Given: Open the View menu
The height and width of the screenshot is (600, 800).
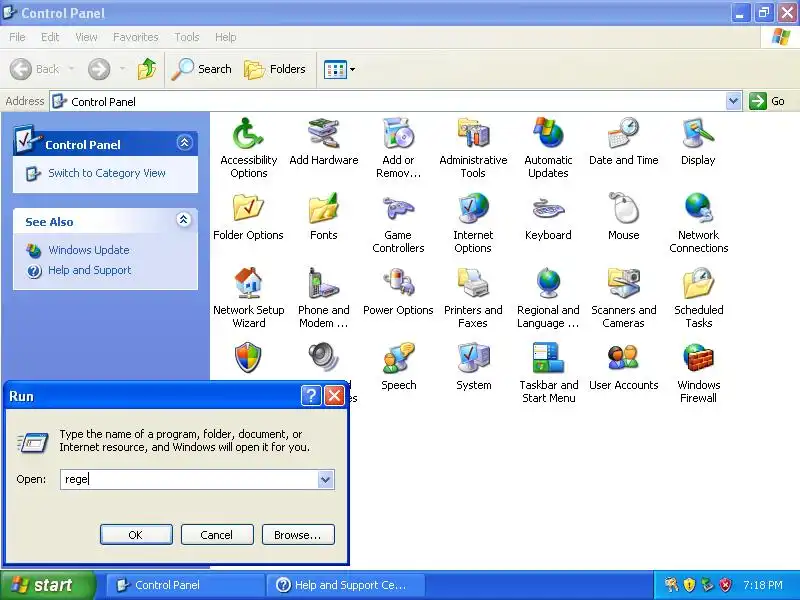Looking at the screenshot, I should pos(86,37).
